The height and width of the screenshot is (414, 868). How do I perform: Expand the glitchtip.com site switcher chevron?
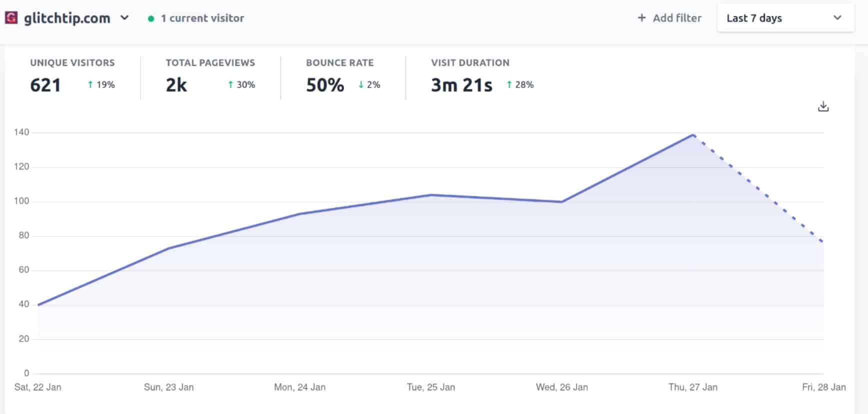[124, 18]
